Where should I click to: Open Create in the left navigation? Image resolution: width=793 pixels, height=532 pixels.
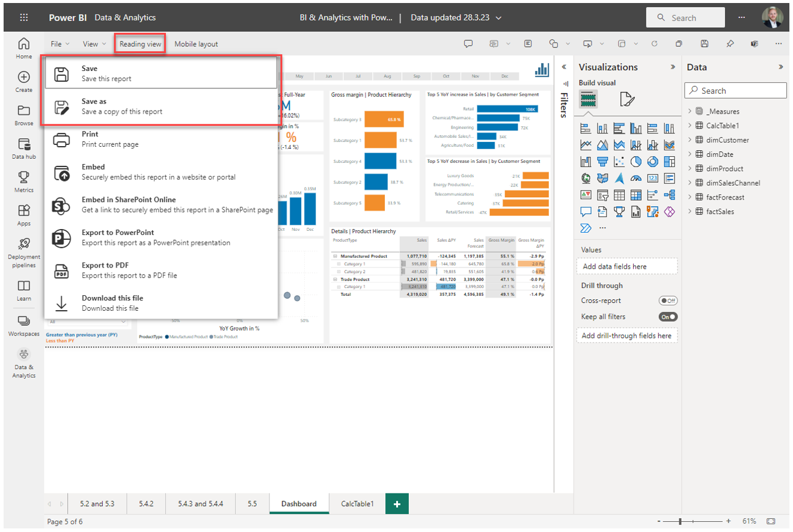click(24, 82)
